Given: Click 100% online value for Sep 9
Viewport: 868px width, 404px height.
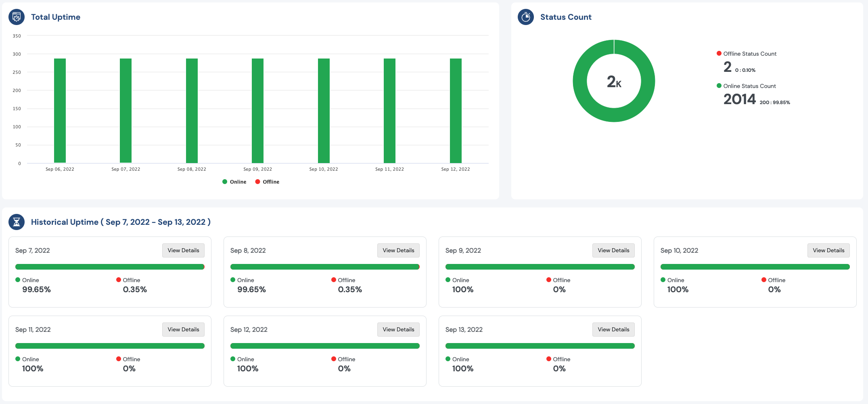Looking at the screenshot, I should point(462,289).
